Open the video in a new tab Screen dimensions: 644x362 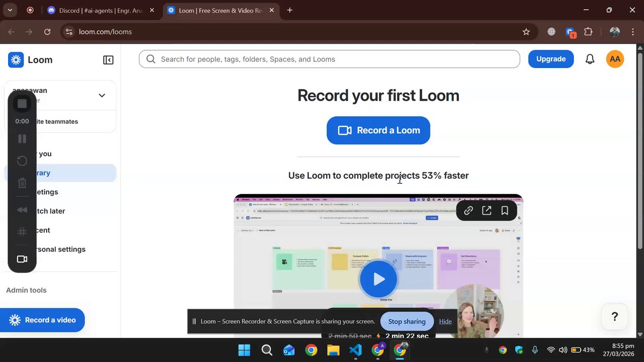[x=487, y=211]
